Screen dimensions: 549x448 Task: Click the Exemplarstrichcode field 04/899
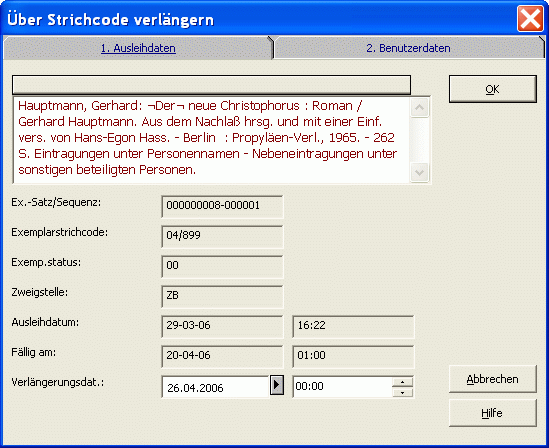pyautogui.click(x=222, y=237)
